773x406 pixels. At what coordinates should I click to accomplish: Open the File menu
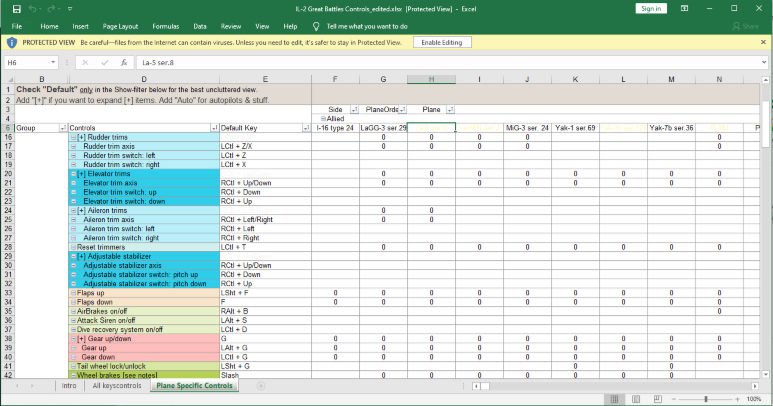17,27
